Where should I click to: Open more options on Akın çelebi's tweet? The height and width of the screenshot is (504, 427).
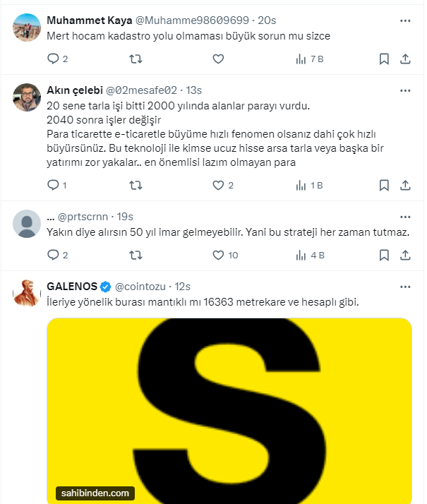pos(405,90)
